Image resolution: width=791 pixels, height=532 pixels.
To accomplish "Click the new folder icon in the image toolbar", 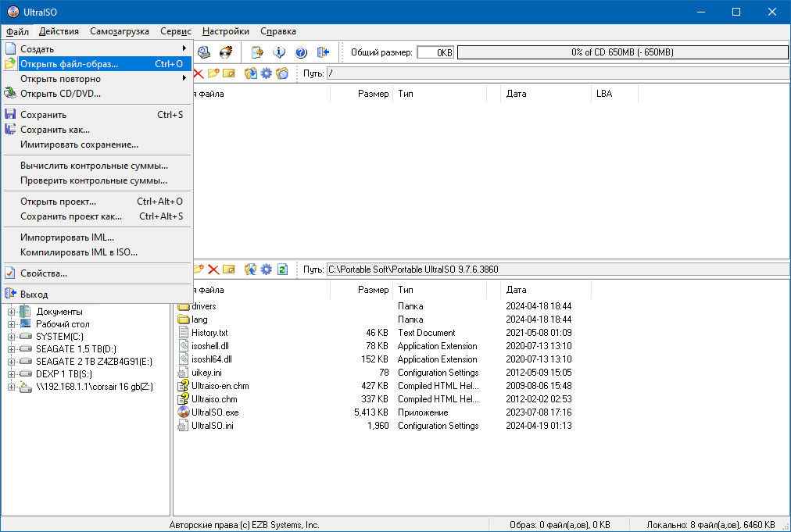I will tap(213, 73).
